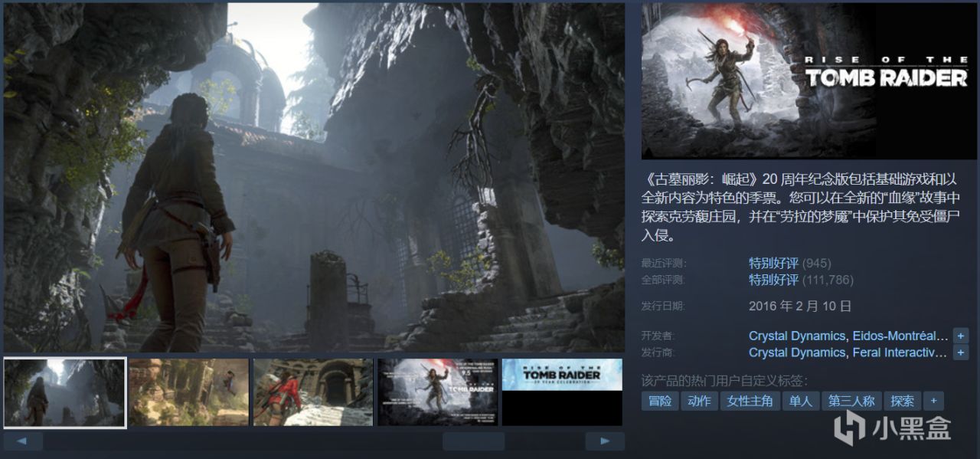980x459 pixels.
Task: Click the thumbnail strip scrollbar handle
Action: pyautogui.click(x=473, y=441)
